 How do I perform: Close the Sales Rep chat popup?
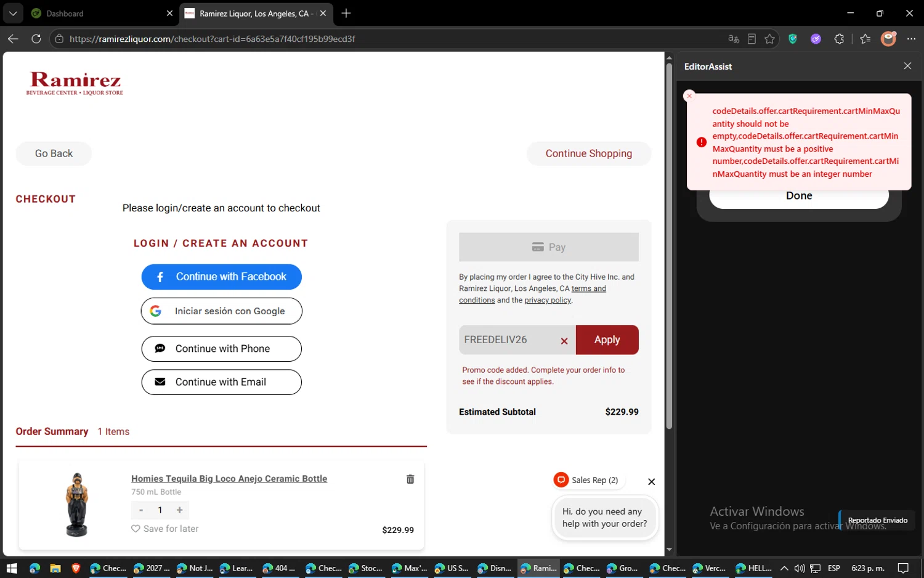[x=651, y=481]
